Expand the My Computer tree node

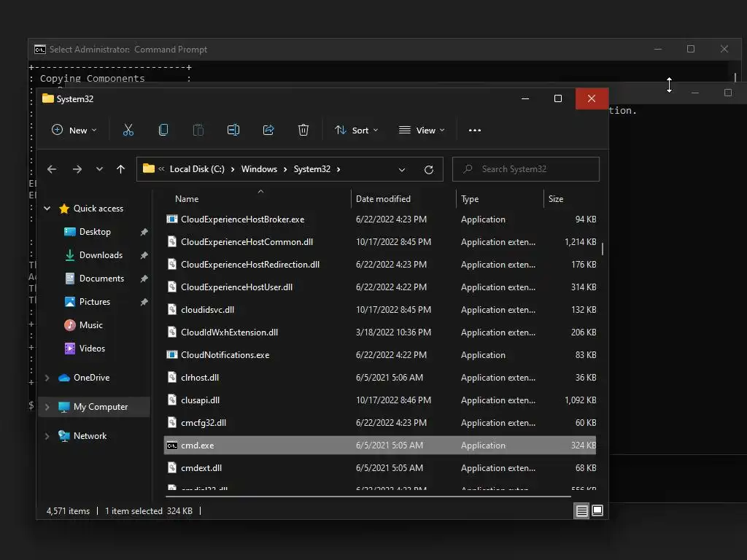47,407
